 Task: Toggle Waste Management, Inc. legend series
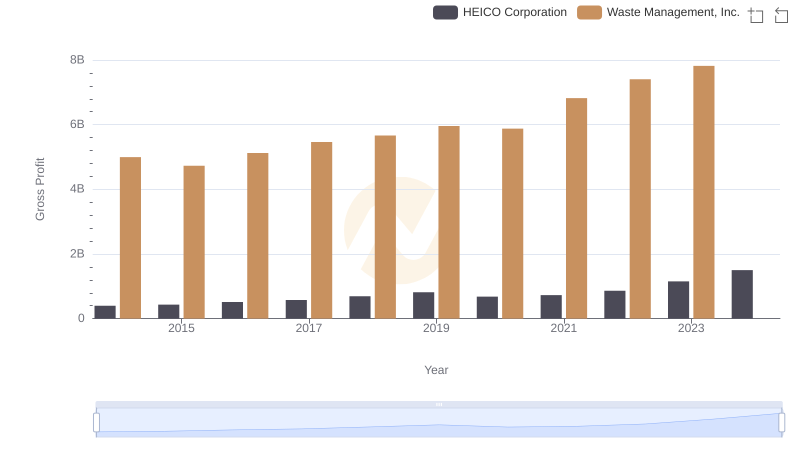point(658,12)
